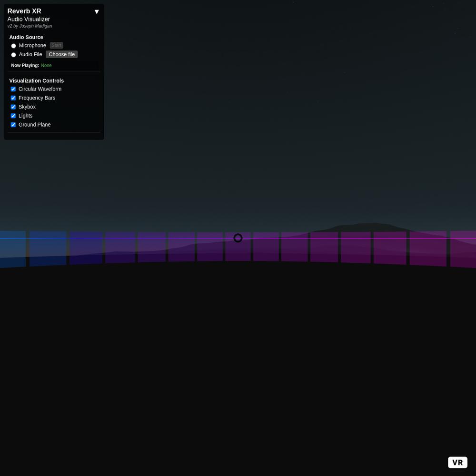Click the Choose file button
This screenshot has width=476, height=476.
[x=61, y=54]
